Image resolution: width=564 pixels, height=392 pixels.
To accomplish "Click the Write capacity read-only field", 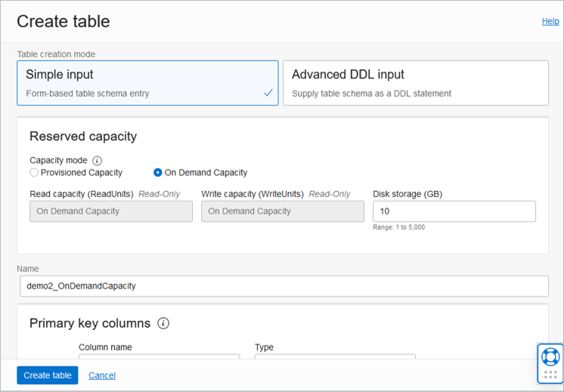I will click(282, 211).
